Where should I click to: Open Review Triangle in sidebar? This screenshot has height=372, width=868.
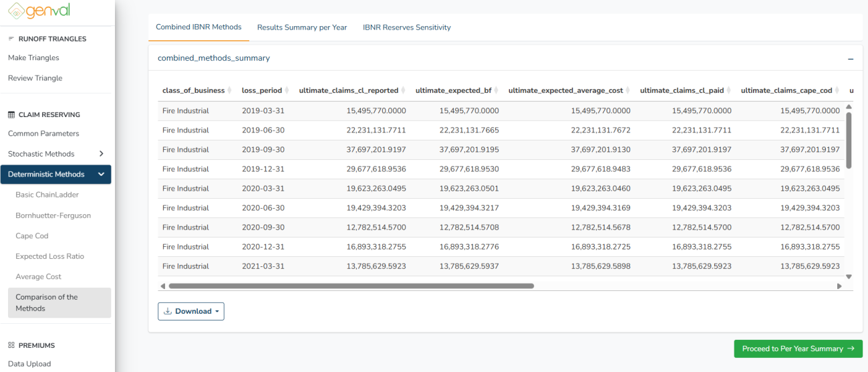(x=35, y=78)
